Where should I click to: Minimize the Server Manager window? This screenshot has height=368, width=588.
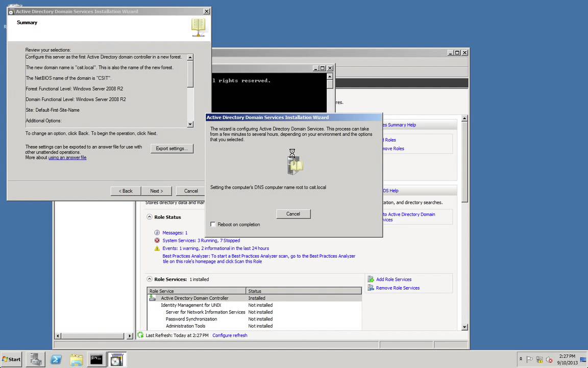(450, 53)
